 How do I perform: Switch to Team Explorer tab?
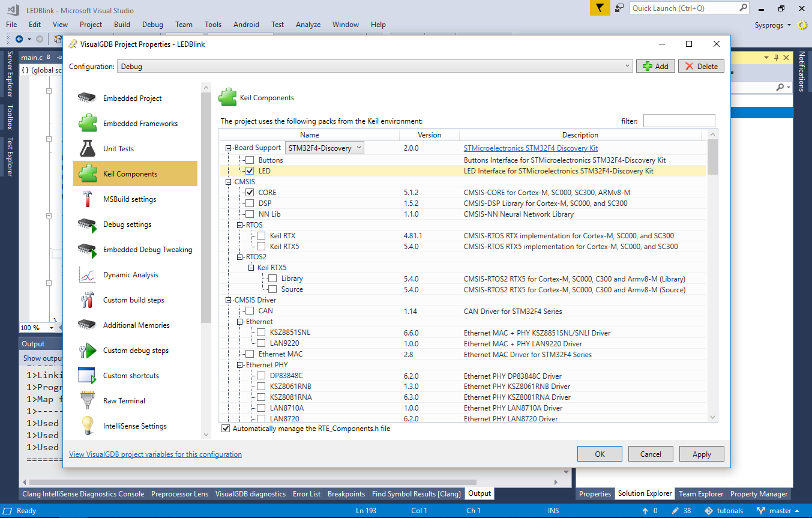point(701,494)
